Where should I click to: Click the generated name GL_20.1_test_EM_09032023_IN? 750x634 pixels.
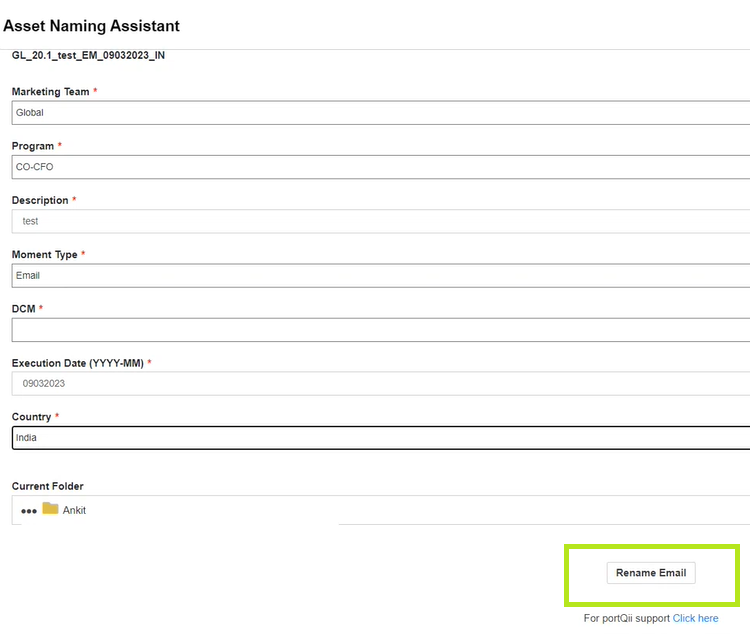pyautogui.click(x=88, y=56)
